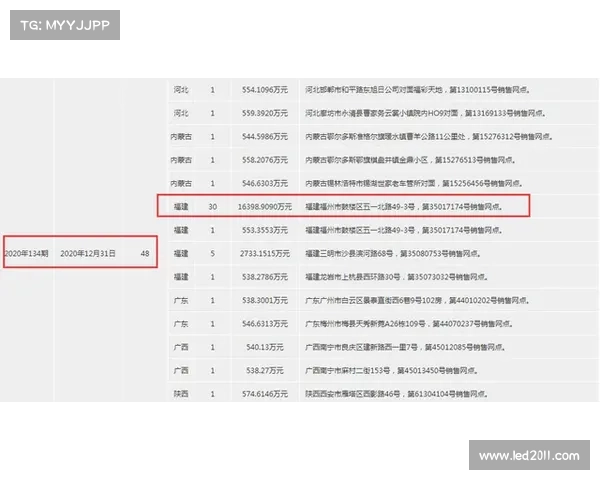Click "广东" in the 538.3001万元 row
This screenshot has height=480, width=600.
click(x=181, y=300)
